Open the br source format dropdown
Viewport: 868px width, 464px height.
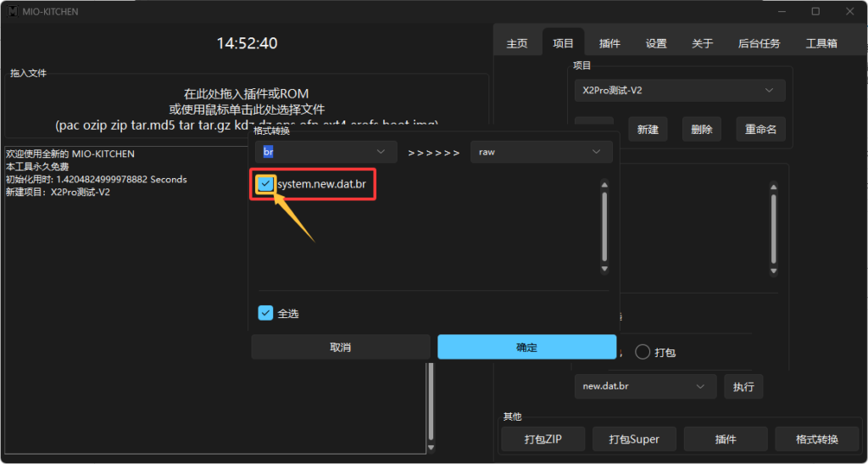coord(325,152)
